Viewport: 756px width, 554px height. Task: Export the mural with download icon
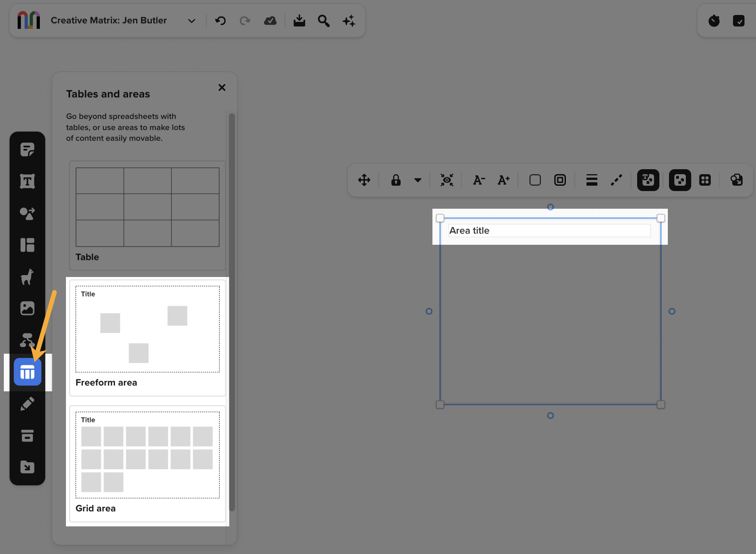299,21
